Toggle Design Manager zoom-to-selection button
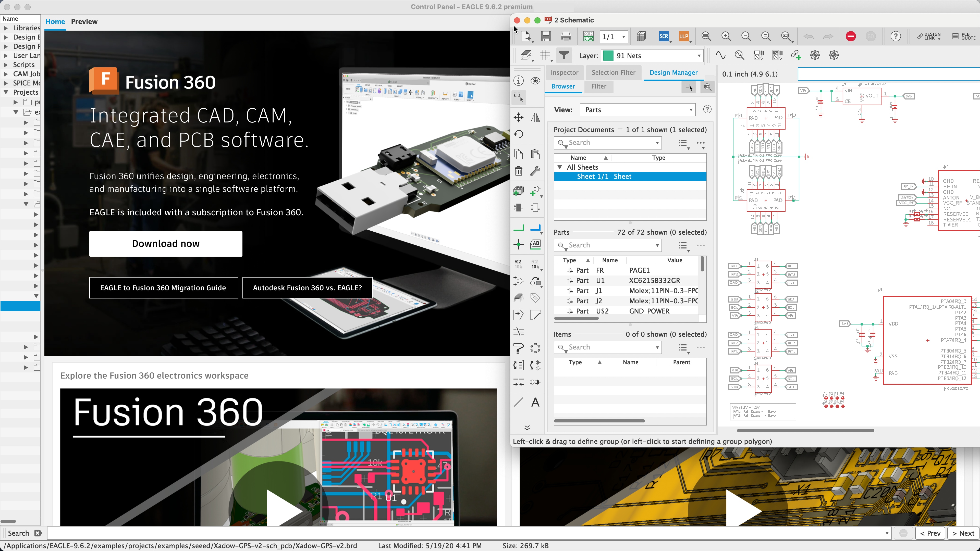This screenshot has width=980, height=551. point(707,87)
